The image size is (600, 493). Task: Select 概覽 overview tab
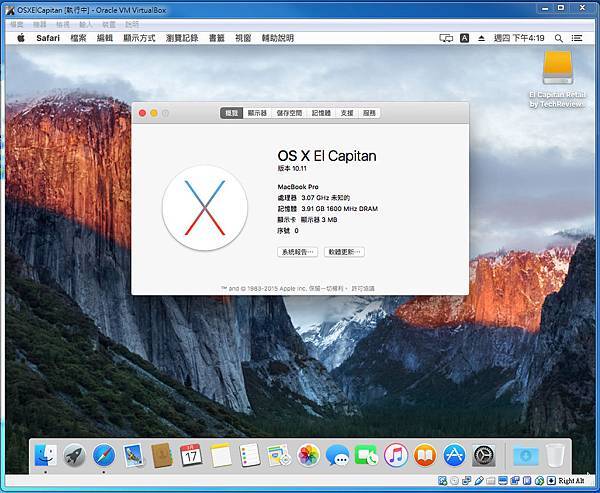(232, 113)
